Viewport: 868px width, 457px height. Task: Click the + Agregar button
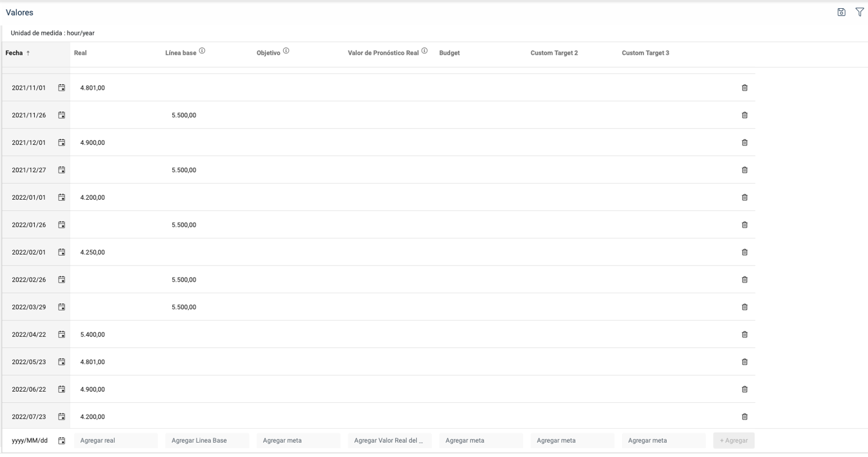pyautogui.click(x=734, y=440)
